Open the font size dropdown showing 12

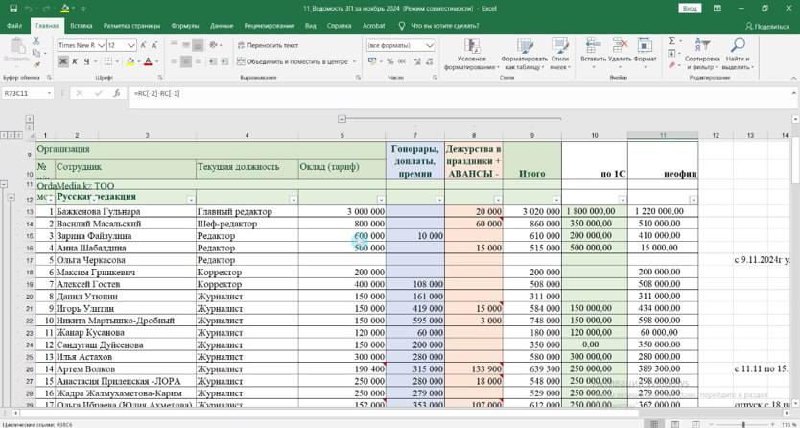[129, 45]
